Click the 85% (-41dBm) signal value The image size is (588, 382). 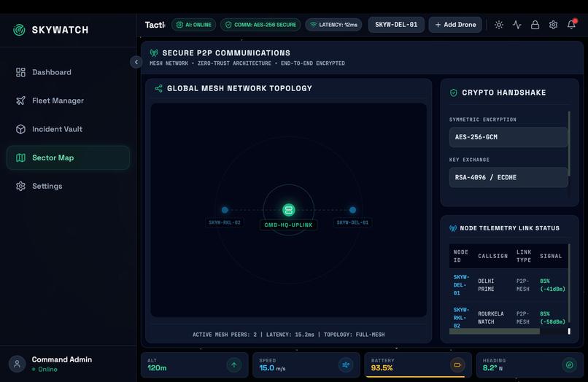click(552, 285)
